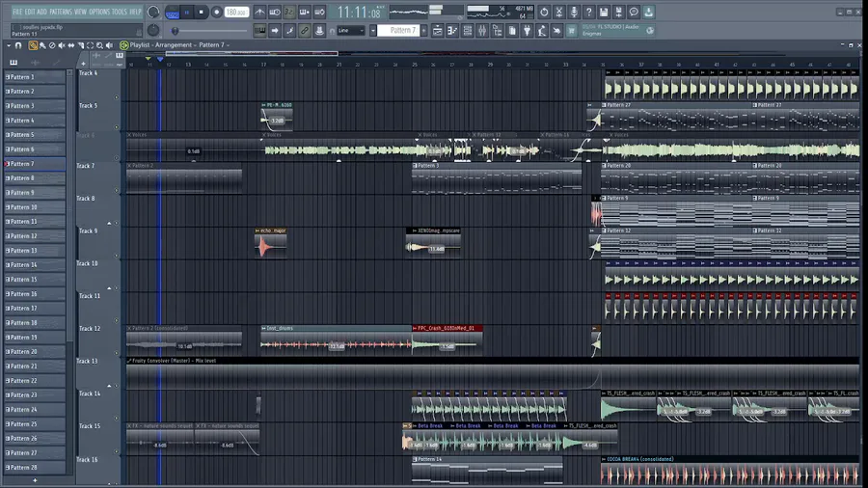Click the download content library icon

click(x=649, y=12)
